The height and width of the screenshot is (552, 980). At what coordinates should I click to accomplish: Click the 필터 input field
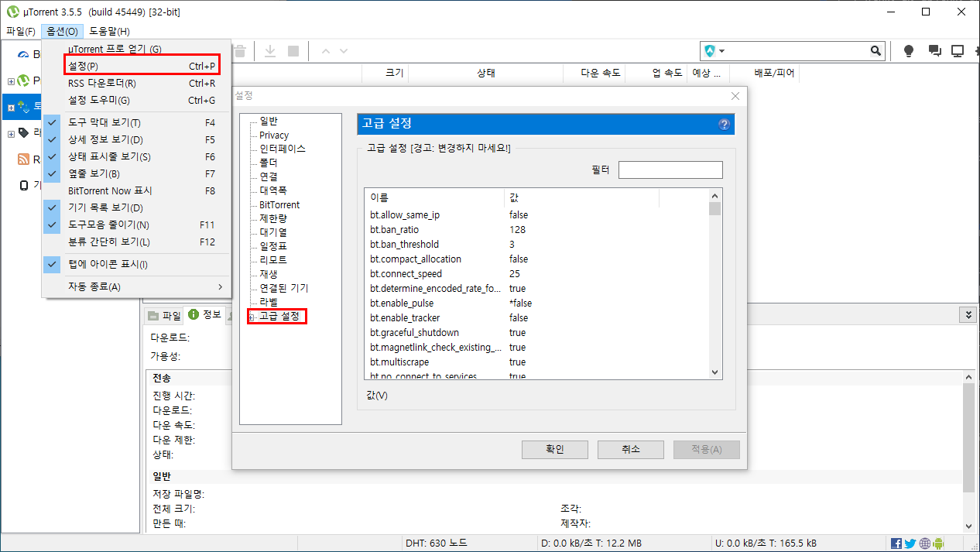pyautogui.click(x=670, y=170)
